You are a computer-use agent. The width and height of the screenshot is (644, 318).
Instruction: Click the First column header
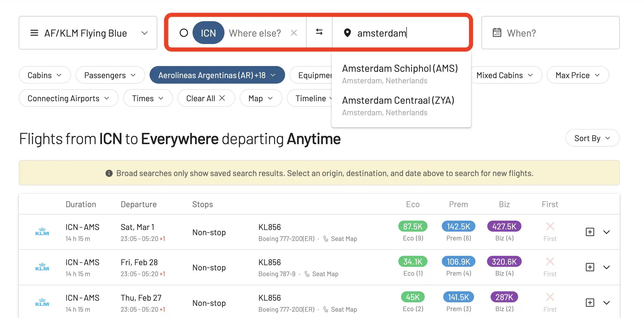pos(550,204)
